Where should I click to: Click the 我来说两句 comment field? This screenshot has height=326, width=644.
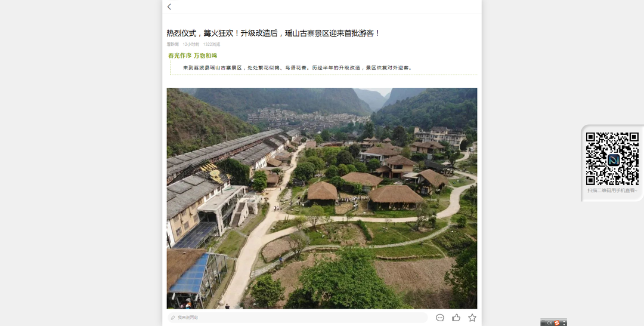[298, 318]
